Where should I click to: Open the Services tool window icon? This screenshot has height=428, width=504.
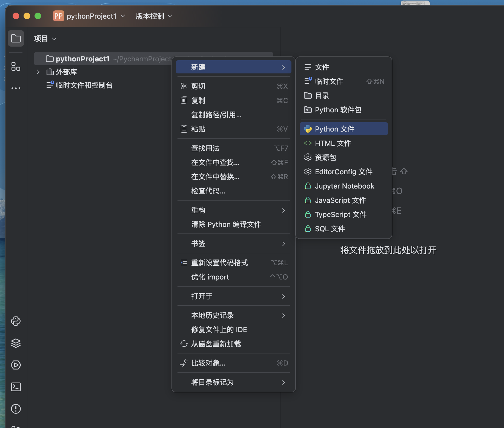(x=16, y=365)
